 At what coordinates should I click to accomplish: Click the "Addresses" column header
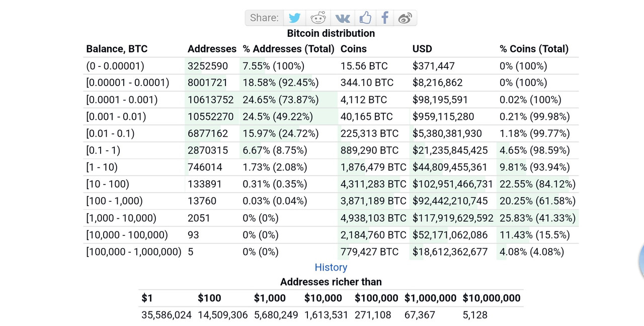pyautogui.click(x=212, y=49)
